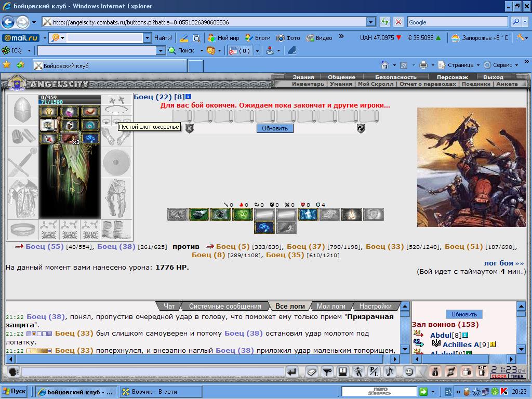This screenshot has height=399, width=532.
Task: Click the empty bracers slot
Action: pyautogui.click(x=23, y=137)
